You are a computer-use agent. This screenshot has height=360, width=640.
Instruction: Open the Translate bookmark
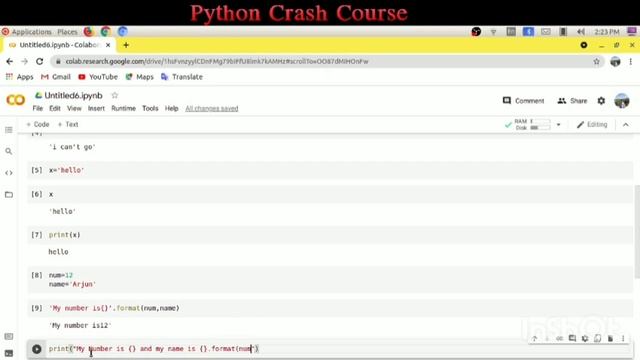click(x=182, y=77)
